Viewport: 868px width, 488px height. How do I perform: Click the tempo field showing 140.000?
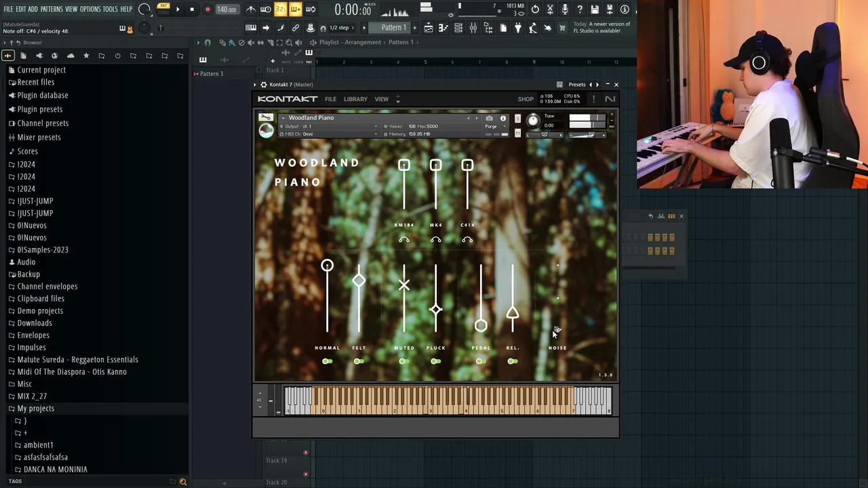[226, 9]
